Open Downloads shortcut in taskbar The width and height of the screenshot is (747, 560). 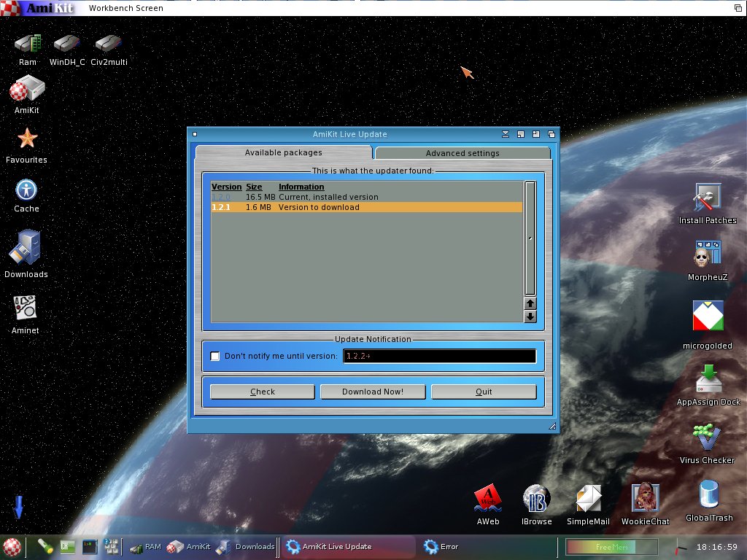click(x=245, y=547)
